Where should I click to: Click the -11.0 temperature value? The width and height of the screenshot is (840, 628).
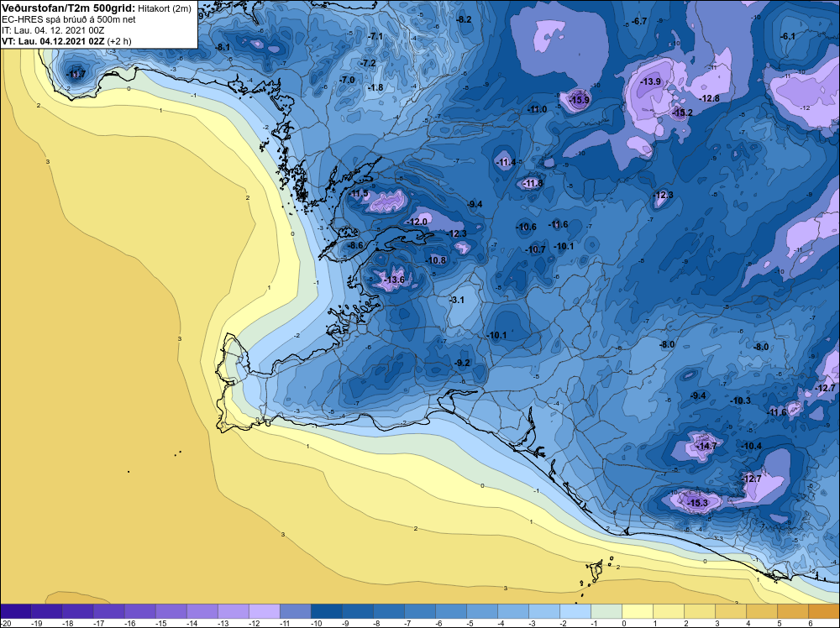[x=537, y=109]
